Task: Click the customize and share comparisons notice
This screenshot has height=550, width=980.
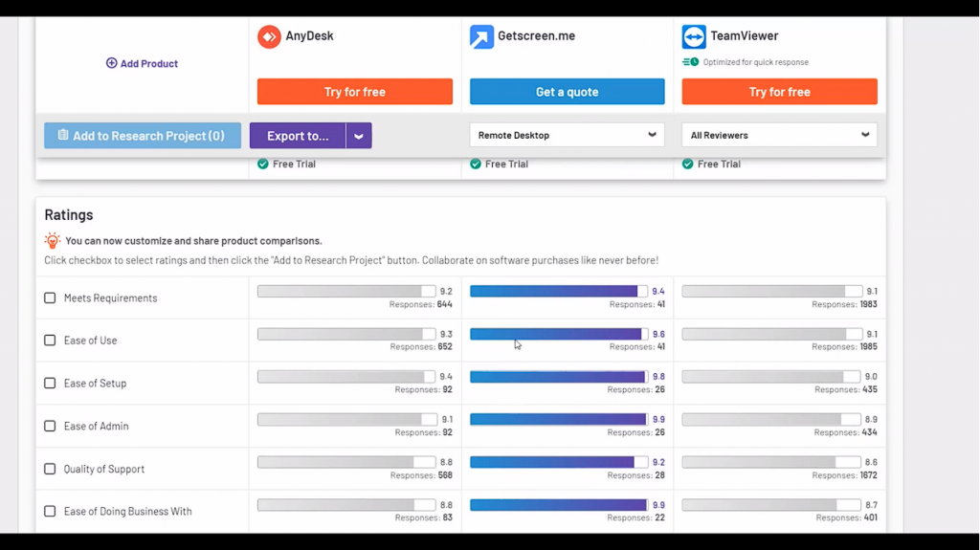Action: [x=193, y=241]
